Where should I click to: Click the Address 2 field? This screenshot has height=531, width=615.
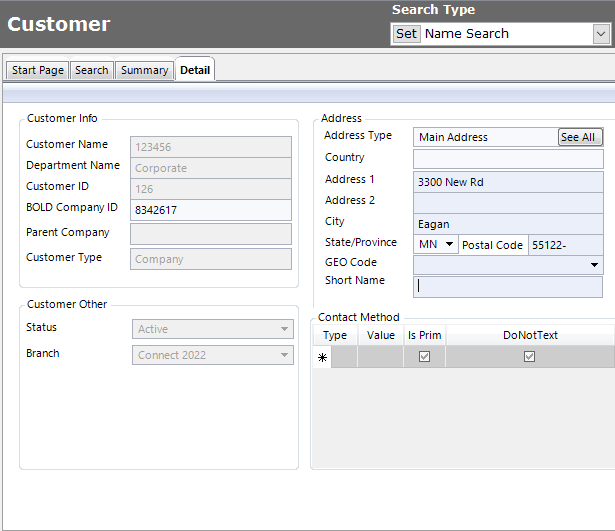pyautogui.click(x=508, y=203)
